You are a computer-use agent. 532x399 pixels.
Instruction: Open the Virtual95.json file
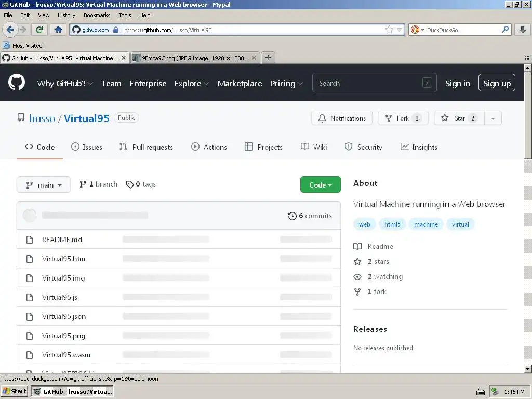click(x=64, y=316)
